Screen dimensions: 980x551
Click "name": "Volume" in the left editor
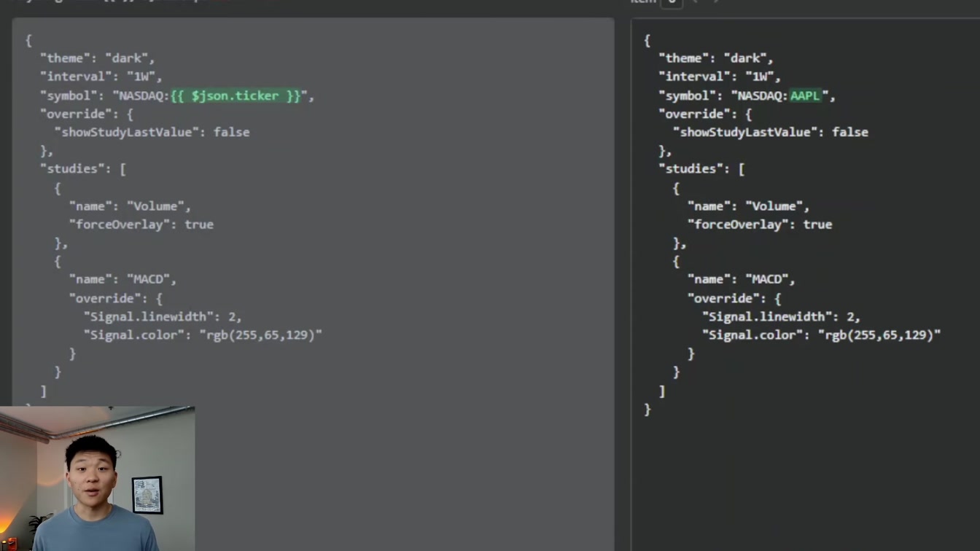pyautogui.click(x=130, y=206)
